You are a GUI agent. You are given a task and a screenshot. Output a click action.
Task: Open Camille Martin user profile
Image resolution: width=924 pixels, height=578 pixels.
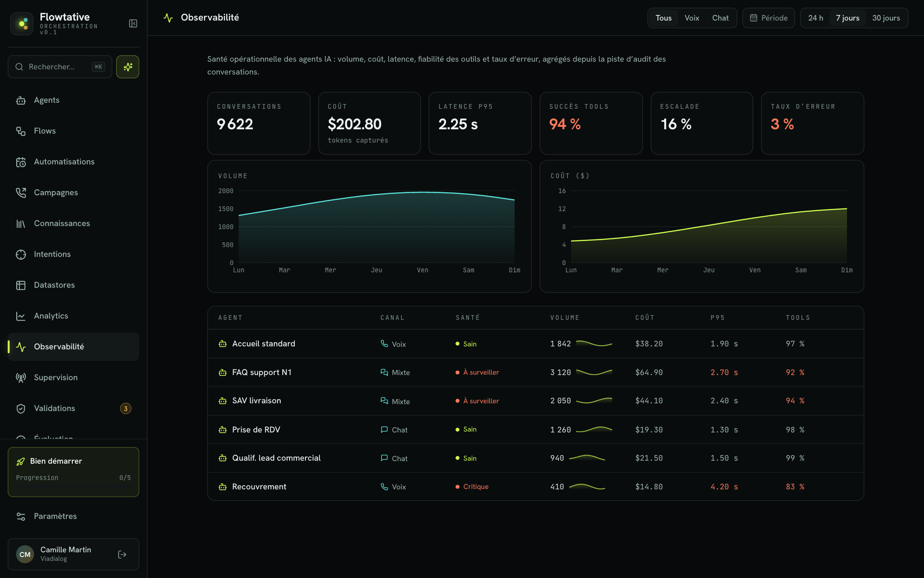[x=74, y=554]
